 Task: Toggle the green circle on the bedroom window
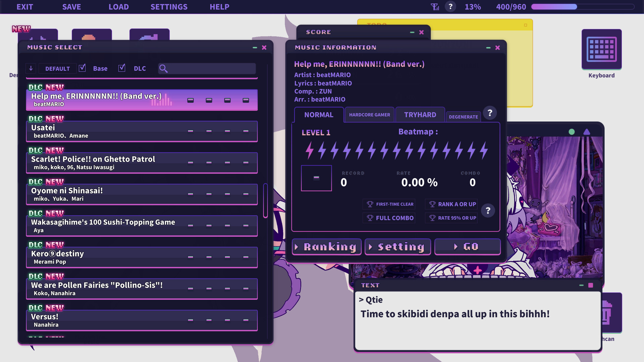[x=571, y=132]
